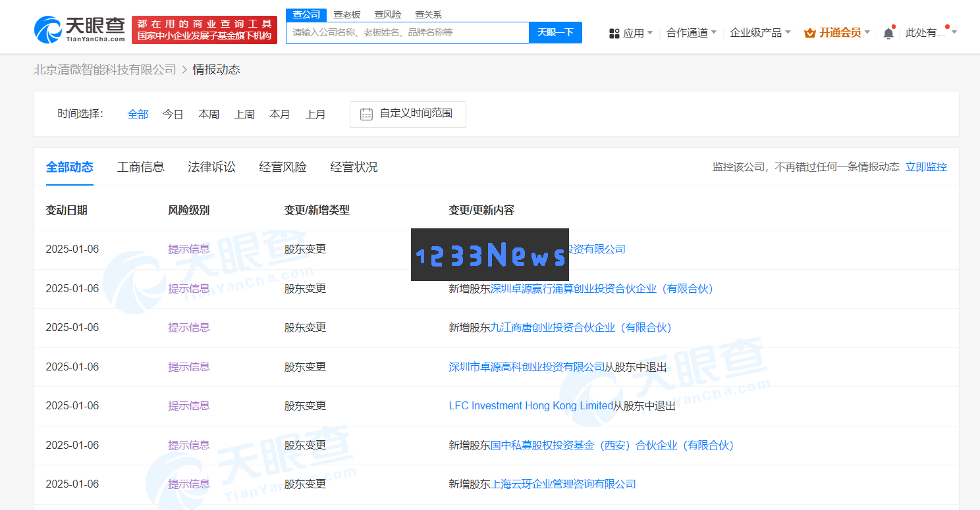Image resolution: width=980 pixels, height=510 pixels.
Task: Select 上月 time filter
Action: pos(315,115)
